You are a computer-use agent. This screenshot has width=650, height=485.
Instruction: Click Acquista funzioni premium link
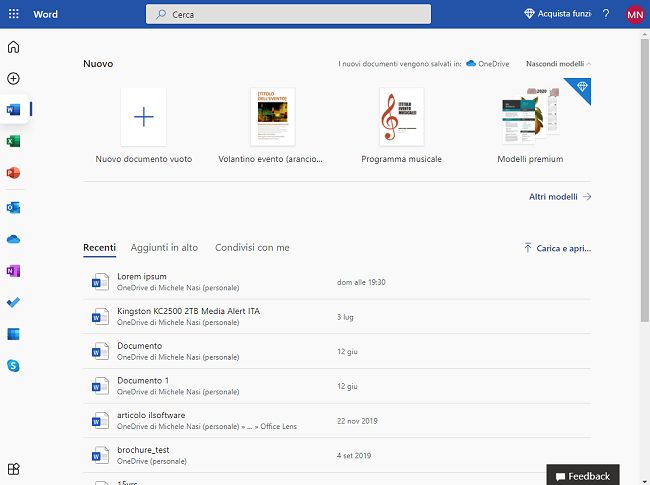pyautogui.click(x=558, y=14)
